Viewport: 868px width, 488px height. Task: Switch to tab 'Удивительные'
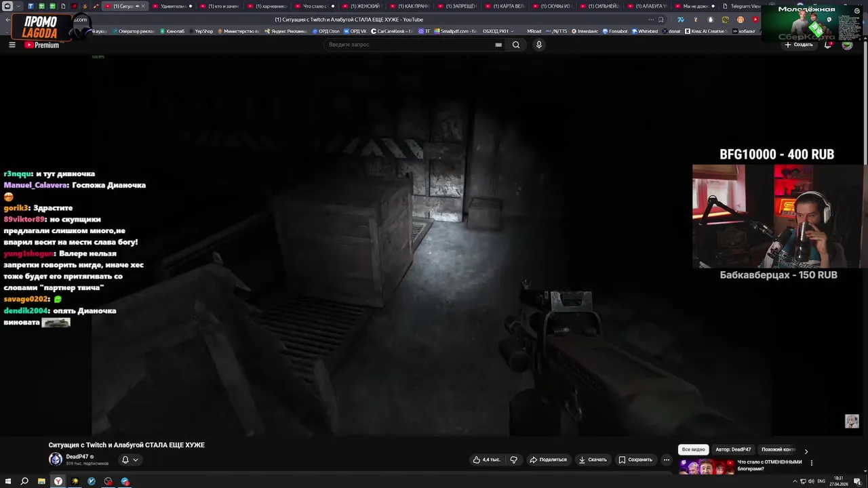coord(172,6)
